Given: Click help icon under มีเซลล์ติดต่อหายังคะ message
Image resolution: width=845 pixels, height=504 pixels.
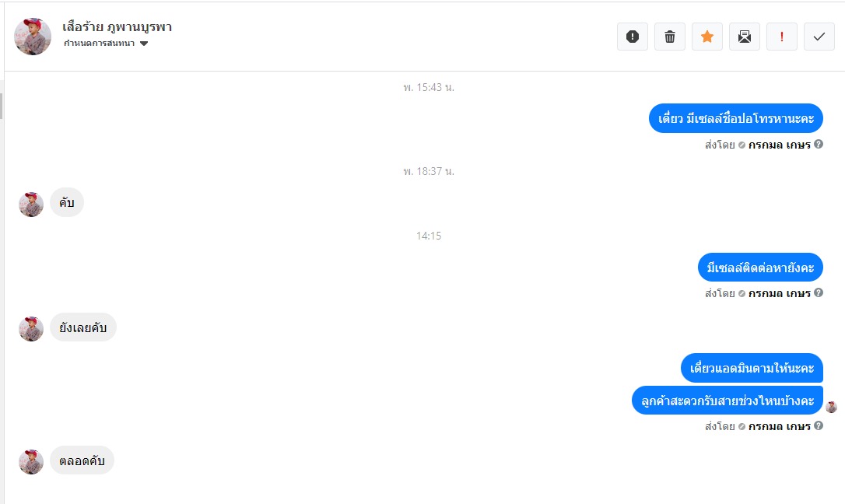Looking at the screenshot, I should (x=818, y=292).
